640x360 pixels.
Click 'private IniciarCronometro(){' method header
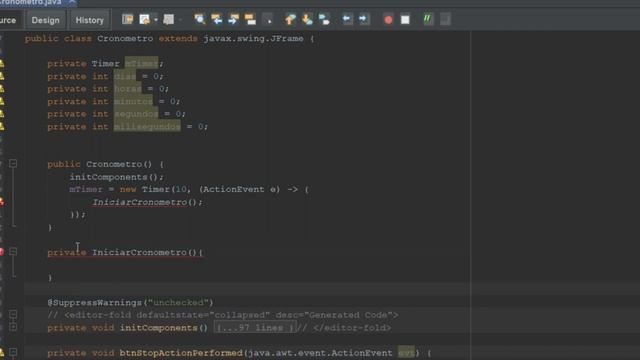click(x=125, y=252)
